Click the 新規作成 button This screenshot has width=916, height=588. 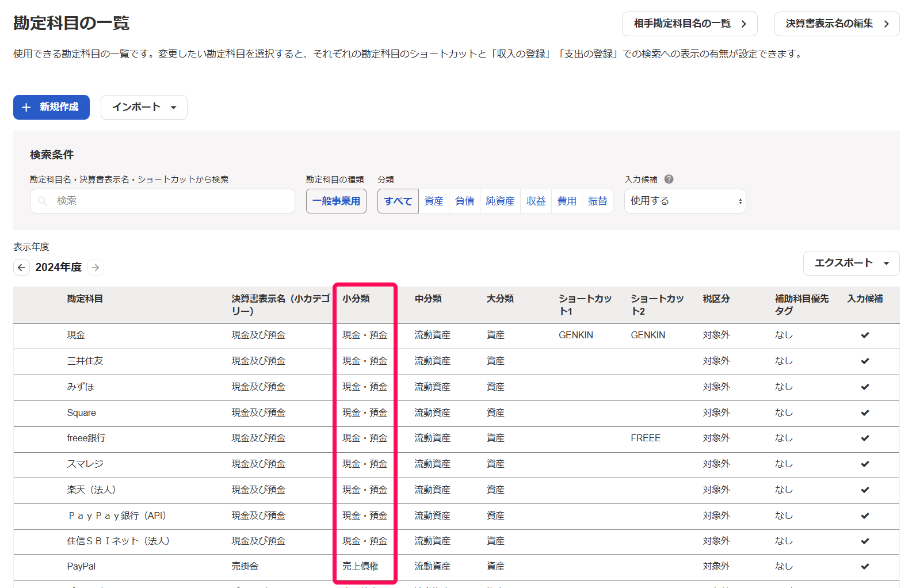[51, 107]
